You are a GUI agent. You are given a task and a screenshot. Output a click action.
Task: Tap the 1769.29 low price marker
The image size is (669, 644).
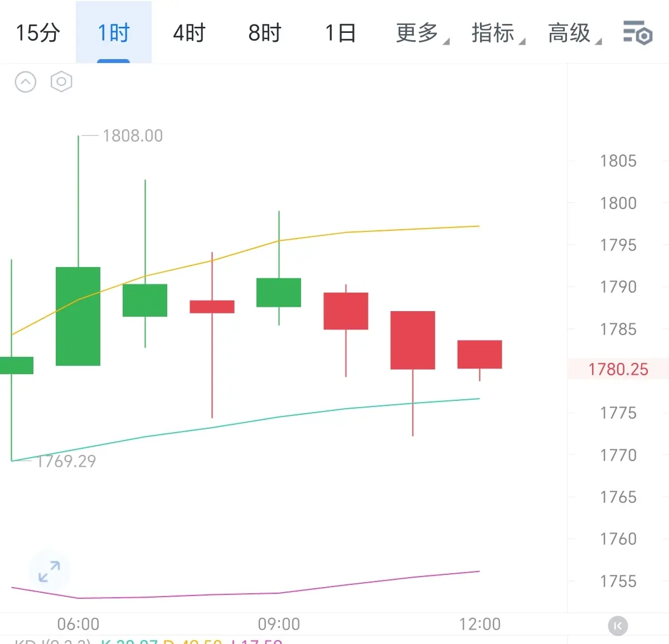pyautogui.click(x=66, y=461)
